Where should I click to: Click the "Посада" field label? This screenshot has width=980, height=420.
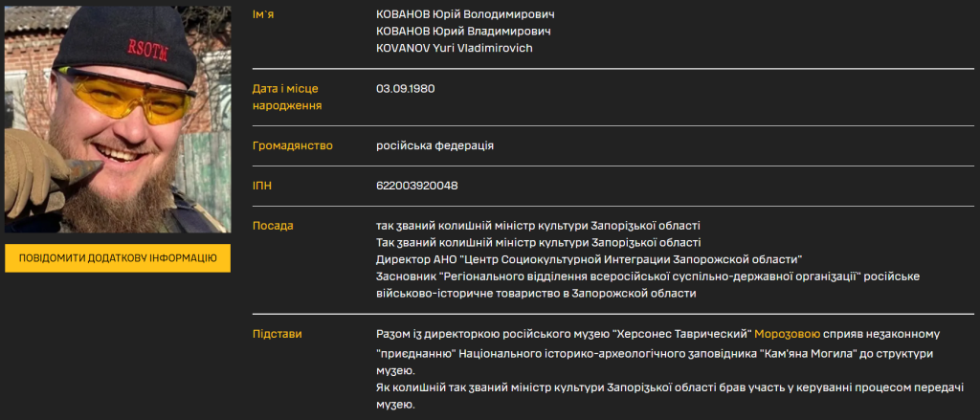[273, 226]
